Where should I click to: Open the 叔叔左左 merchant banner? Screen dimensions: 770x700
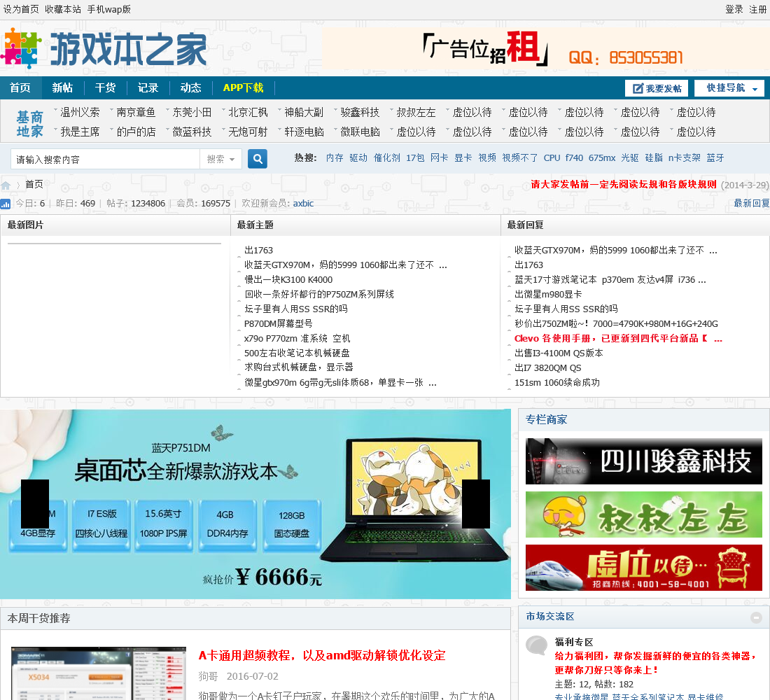[x=644, y=514]
